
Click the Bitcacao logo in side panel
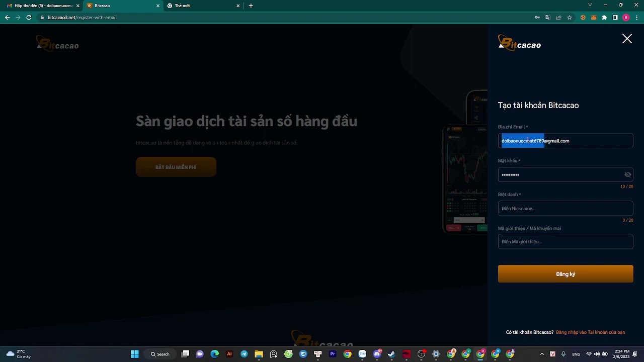(x=519, y=43)
